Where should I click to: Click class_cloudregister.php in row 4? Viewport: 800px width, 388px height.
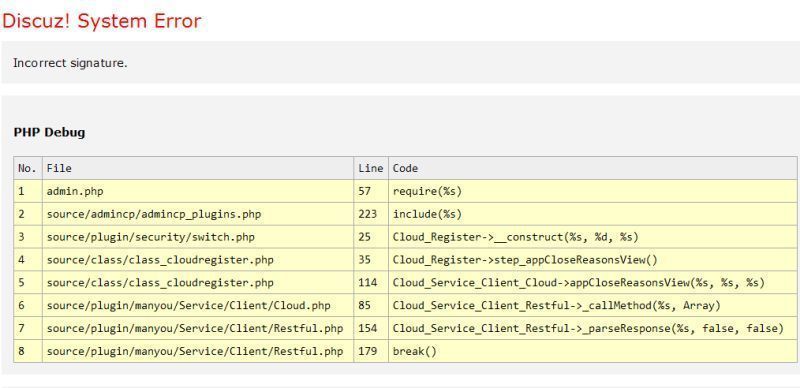[198, 260]
